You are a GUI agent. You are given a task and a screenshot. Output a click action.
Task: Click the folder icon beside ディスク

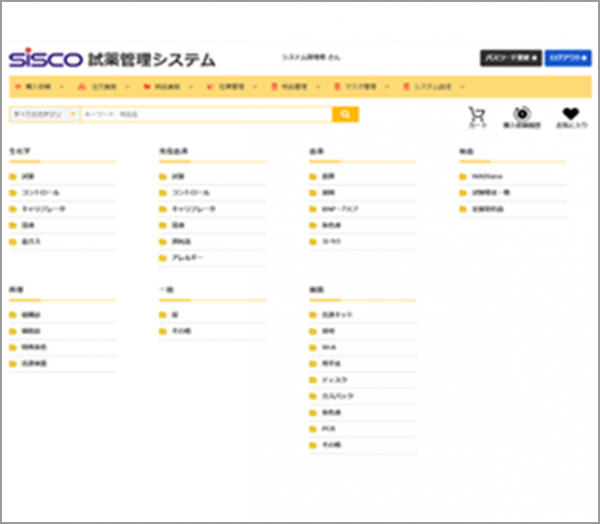314,379
